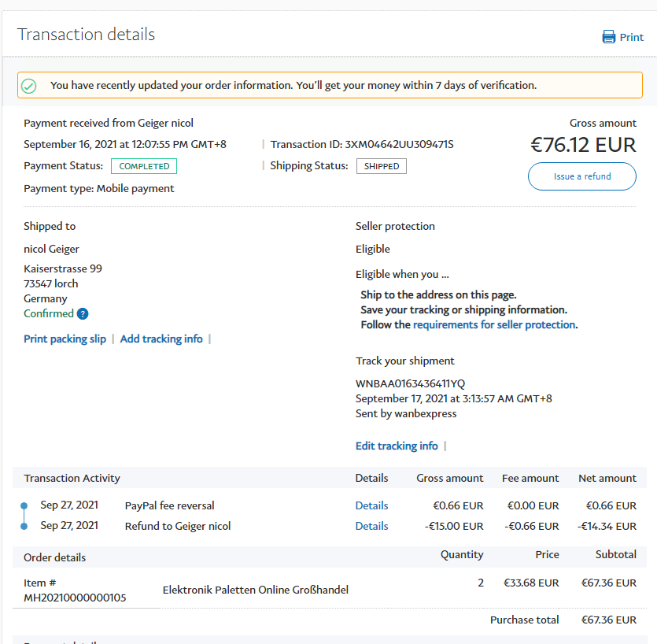Screen dimensions: 657x644
Task: Click the SHIPPED shipping status badge
Action: [382, 166]
